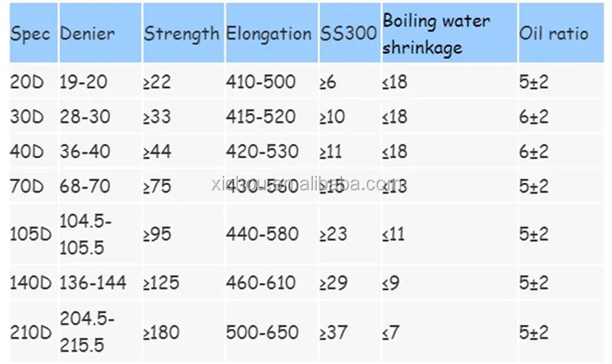Select the Boiling water shrinkage header
The height and width of the screenshot is (364, 612).
[436, 34]
